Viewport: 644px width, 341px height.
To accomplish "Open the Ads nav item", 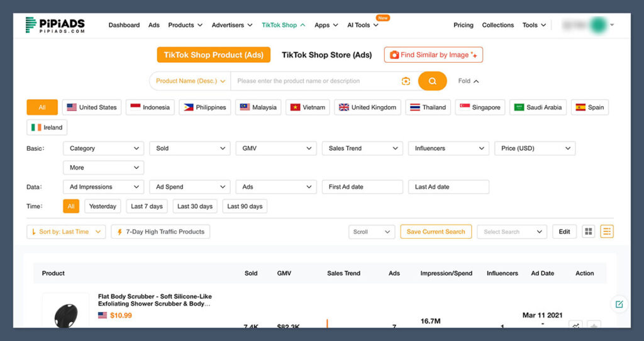I will (x=154, y=25).
